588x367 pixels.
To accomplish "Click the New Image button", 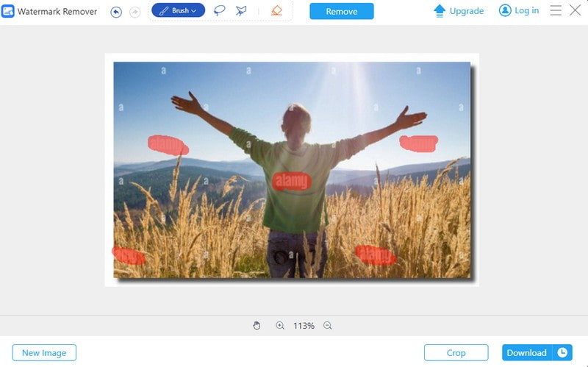I will (x=44, y=353).
